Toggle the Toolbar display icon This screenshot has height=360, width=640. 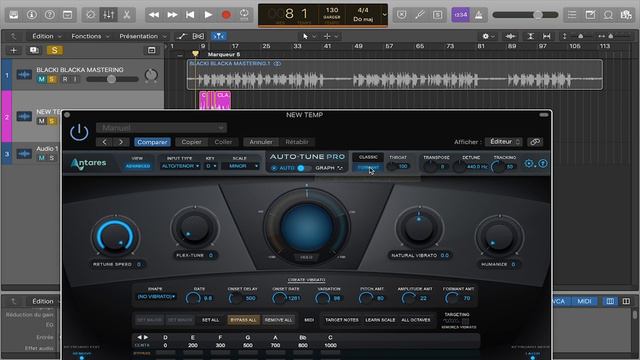click(67, 15)
